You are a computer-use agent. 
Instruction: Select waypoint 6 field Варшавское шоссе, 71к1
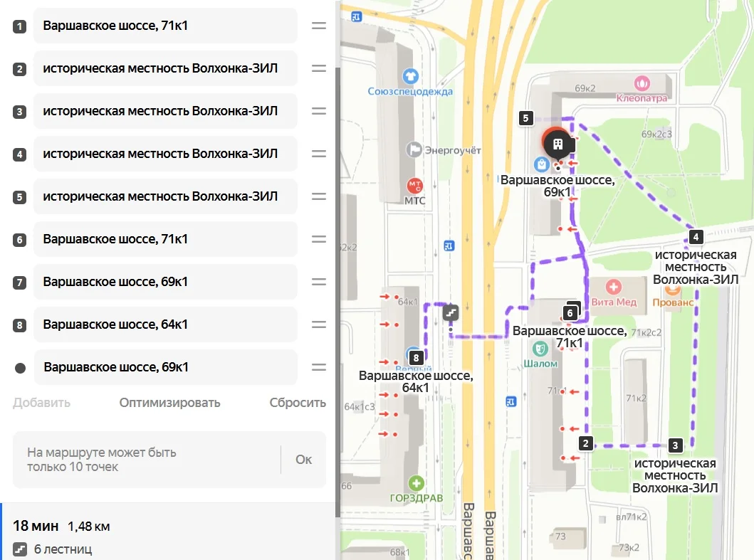[x=165, y=239]
